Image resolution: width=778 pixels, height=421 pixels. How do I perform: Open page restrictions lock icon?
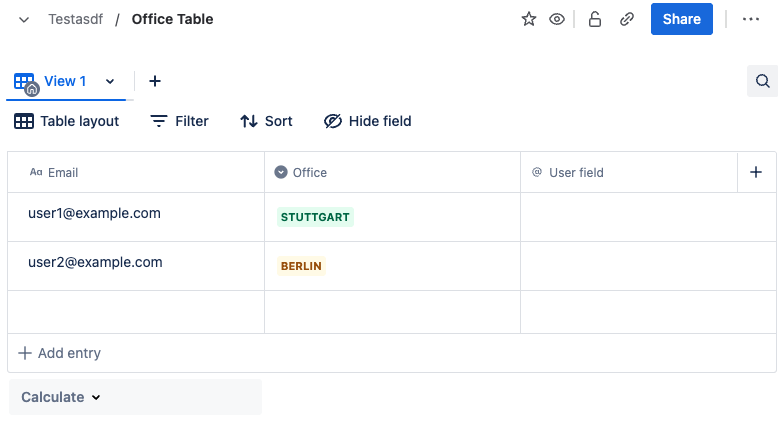(595, 19)
